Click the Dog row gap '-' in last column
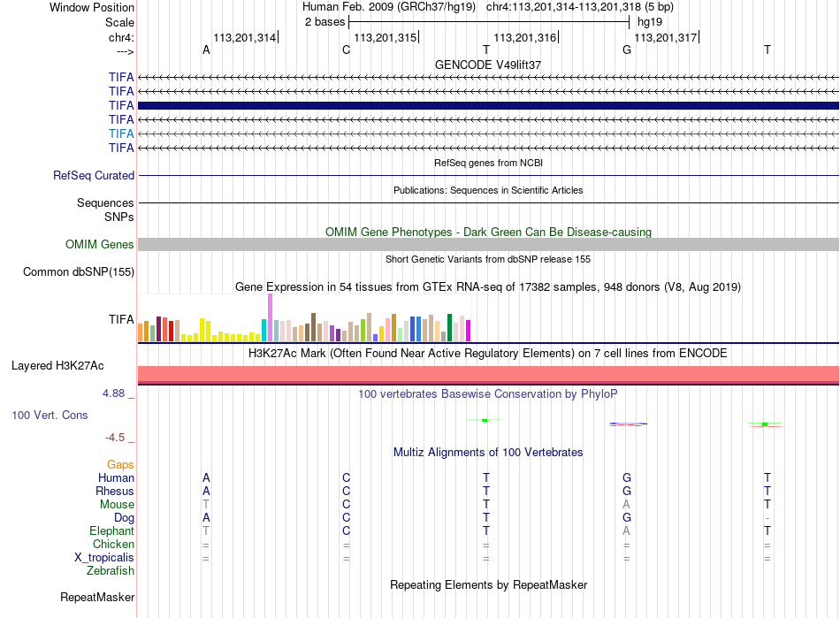840x618 pixels. coord(767,518)
